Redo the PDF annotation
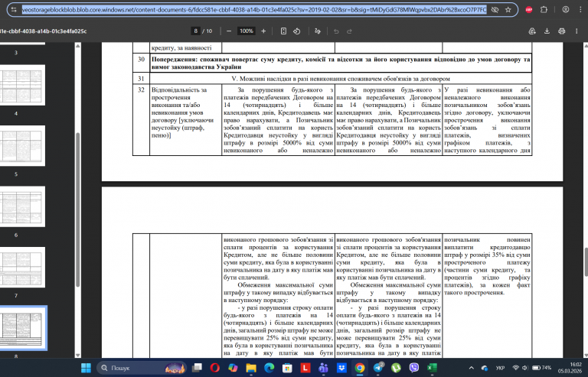 [349, 31]
